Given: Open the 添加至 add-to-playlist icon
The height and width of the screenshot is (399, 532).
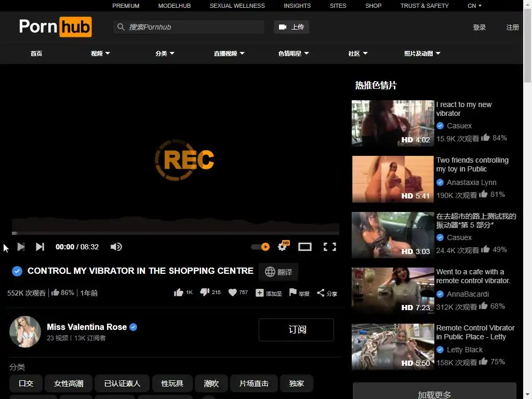Looking at the screenshot, I should [260, 293].
